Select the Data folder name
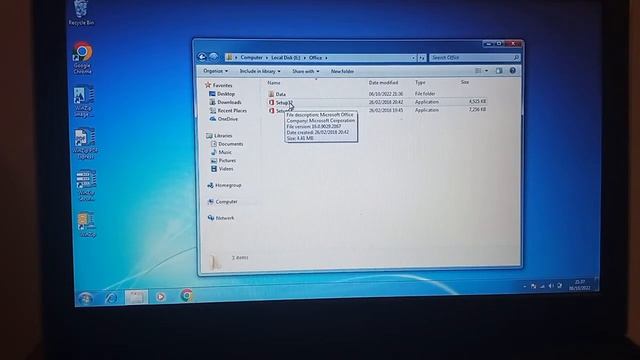This screenshot has width=640, height=360. (x=281, y=94)
